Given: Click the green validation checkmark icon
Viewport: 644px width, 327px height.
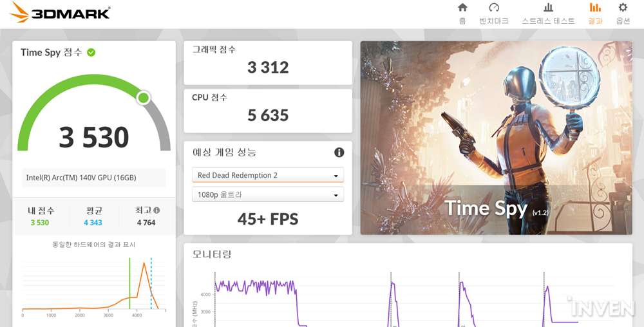Looking at the screenshot, I should click(x=91, y=53).
